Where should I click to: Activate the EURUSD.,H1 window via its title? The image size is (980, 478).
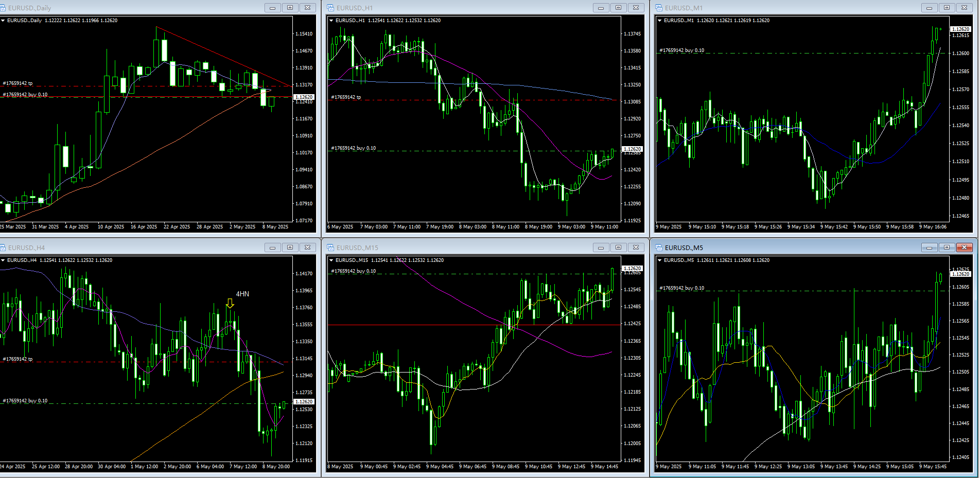coord(355,8)
